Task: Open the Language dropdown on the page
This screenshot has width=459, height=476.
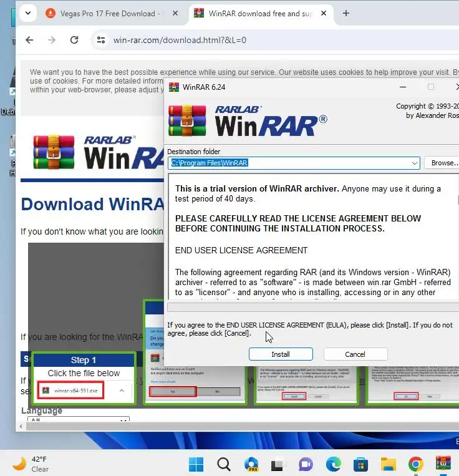Action: 79,419
